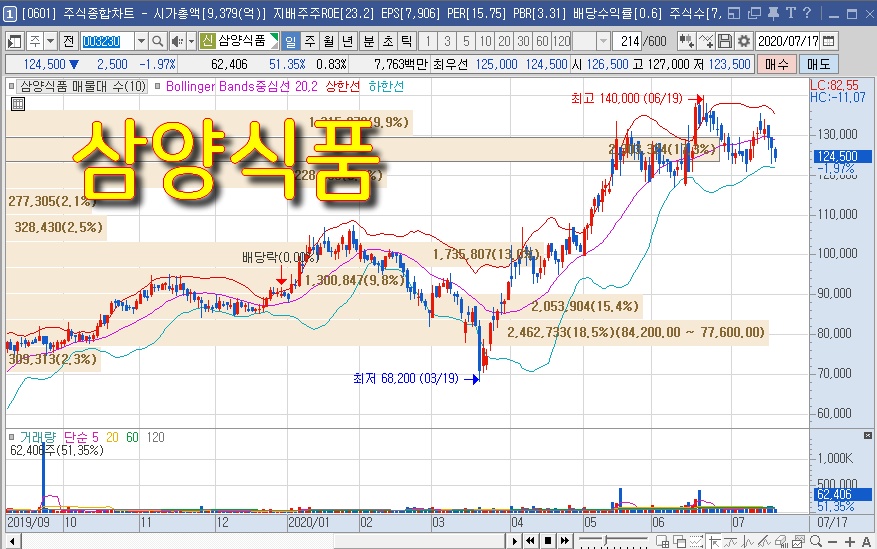Choose the 60 interval preset
The image size is (877, 549).
(542, 41)
